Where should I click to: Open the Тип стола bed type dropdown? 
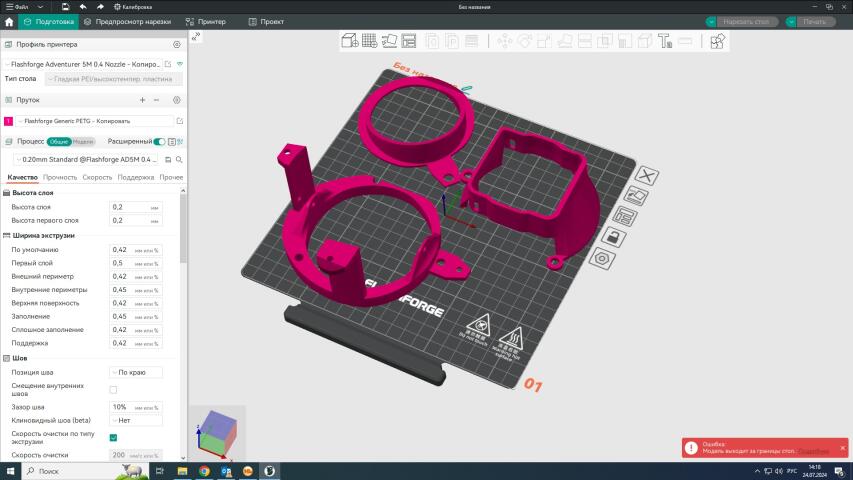click(x=114, y=79)
